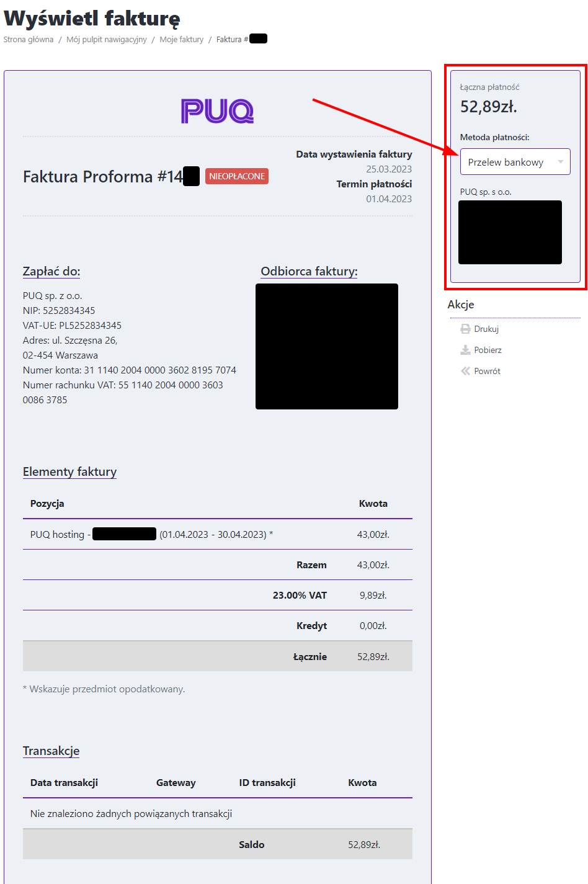Click the Drukuj text link
The width and height of the screenshot is (588, 884).
click(486, 329)
